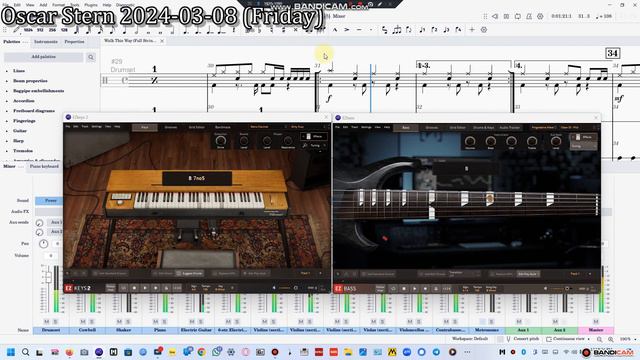This screenshot has height=360, width=640.
Task: Select voice 4 button
Action: tap(458, 30)
